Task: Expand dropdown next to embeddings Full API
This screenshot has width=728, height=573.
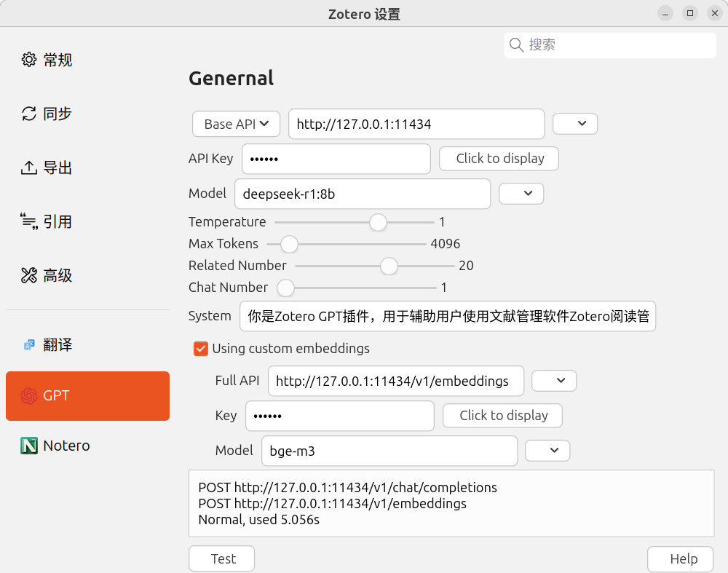Action: 554,380
